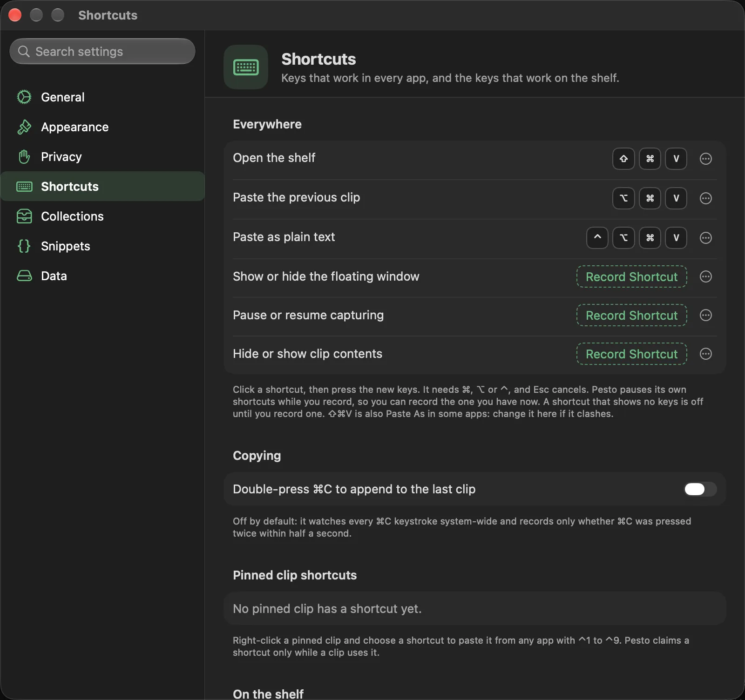This screenshot has width=745, height=700.
Task: Click the Shortcuts keyboard icon in sidebar
Action: [x=24, y=186]
